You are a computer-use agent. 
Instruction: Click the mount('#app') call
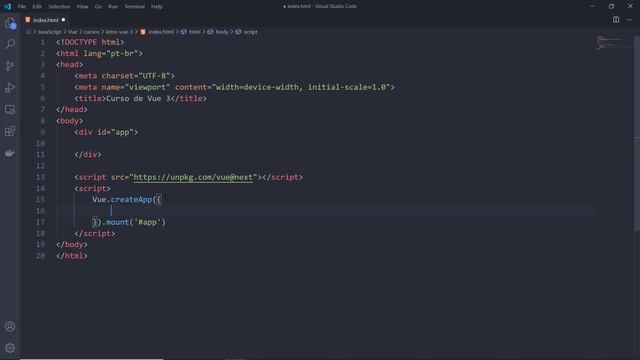point(136,222)
